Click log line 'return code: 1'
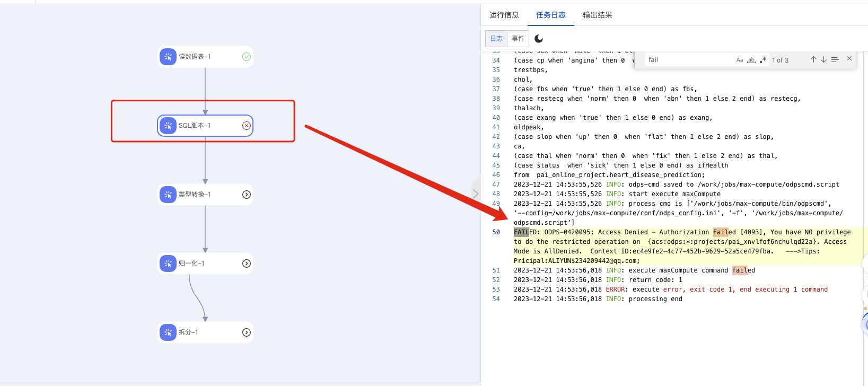 598,280
